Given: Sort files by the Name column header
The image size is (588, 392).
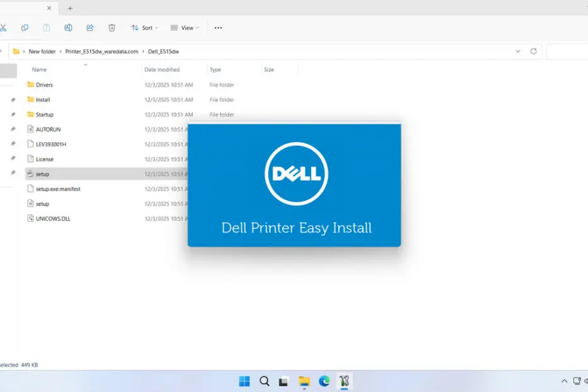Looking at the screenshot, I should point(39,70).
